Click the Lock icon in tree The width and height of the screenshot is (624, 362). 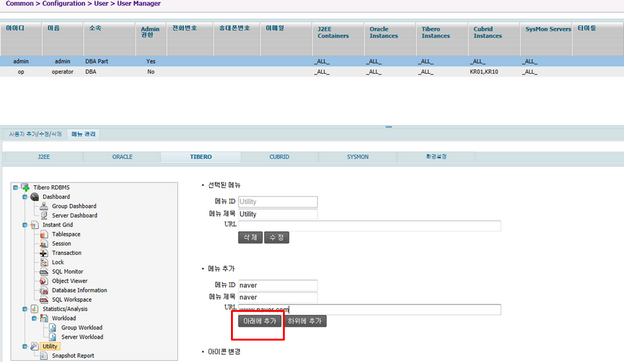[44, 262]
